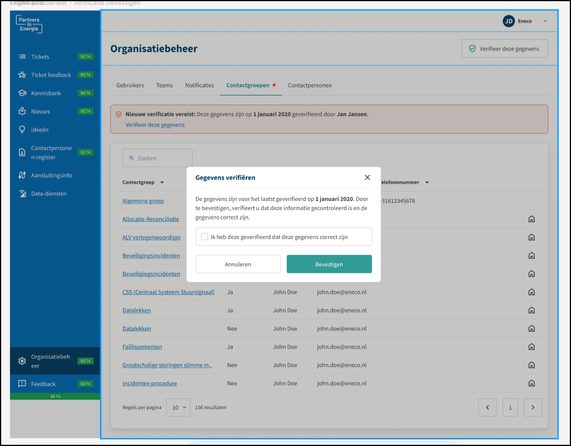Image resolution: width=571 pixels, height=446 pixels.
Task: Click house icon in ALV vertegenwoordiger row
Action: click(x=531, y=237)
